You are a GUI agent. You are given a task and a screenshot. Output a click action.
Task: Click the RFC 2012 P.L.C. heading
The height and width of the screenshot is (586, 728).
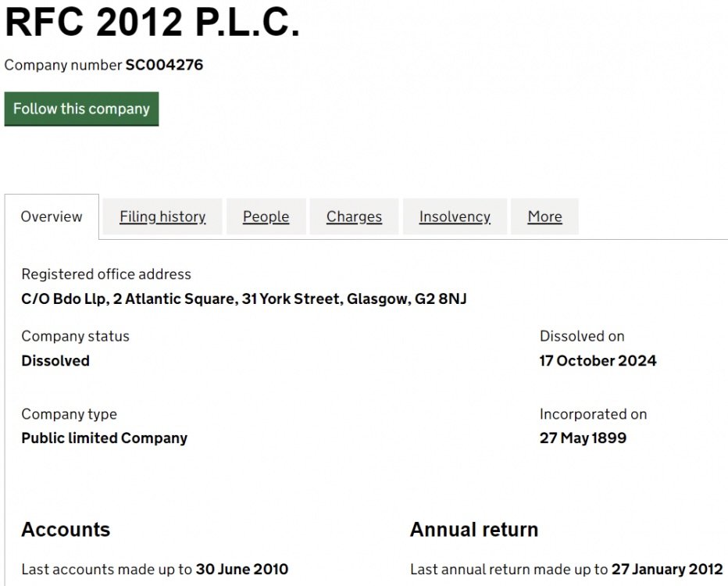tap(152, 23)
